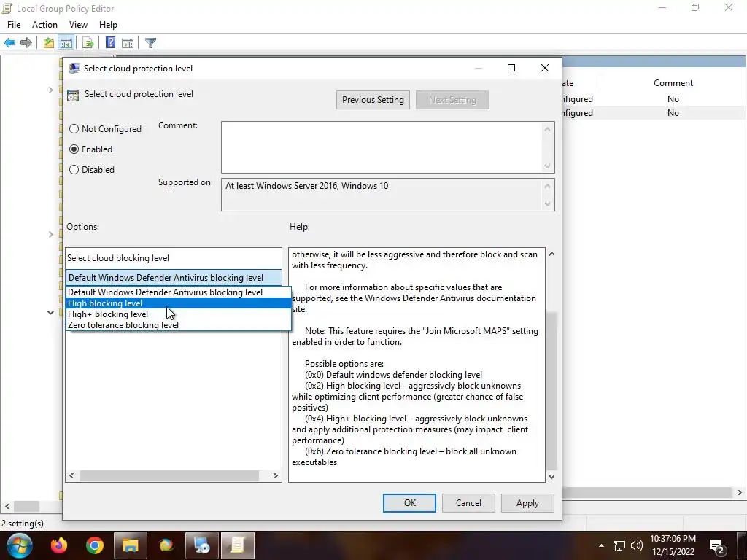Launch Google Chrome from the taskbar
747x560 pixels.
(x=95, y=545)
